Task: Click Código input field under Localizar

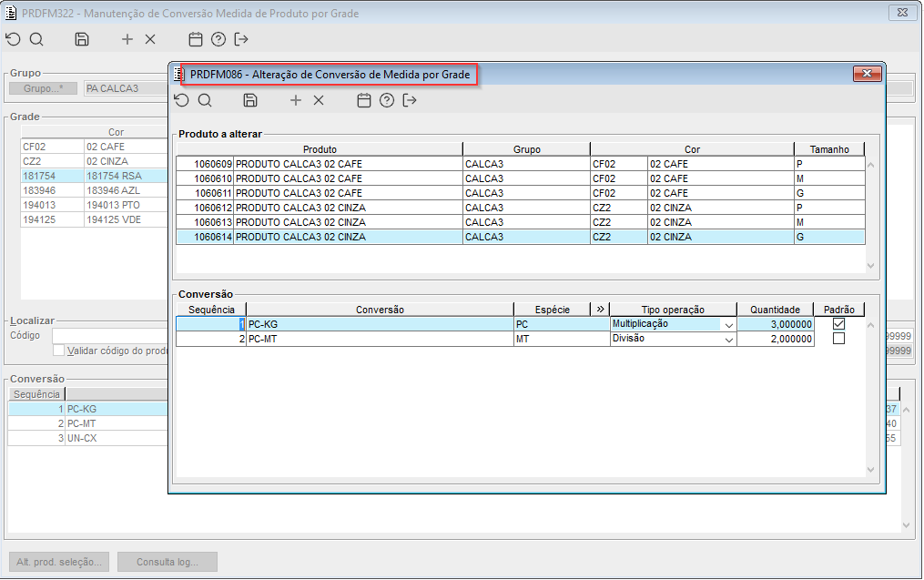Action: click(x=110, y=335)
